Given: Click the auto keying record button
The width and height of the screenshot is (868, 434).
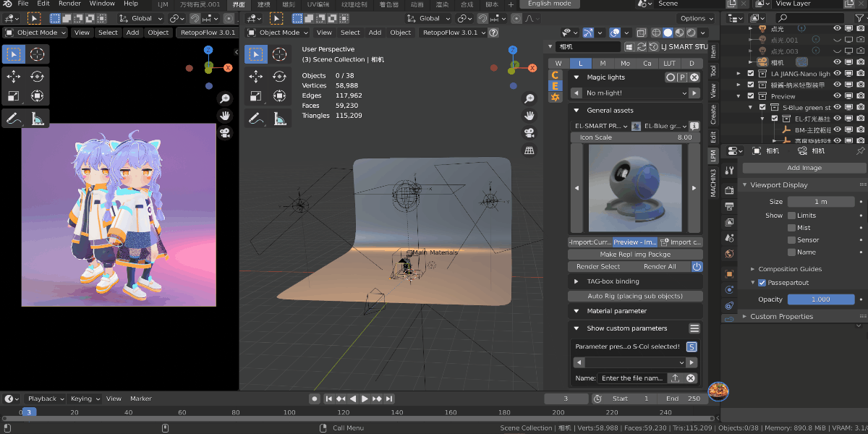Looking at the screenshot, I should (x=314, y=399).
